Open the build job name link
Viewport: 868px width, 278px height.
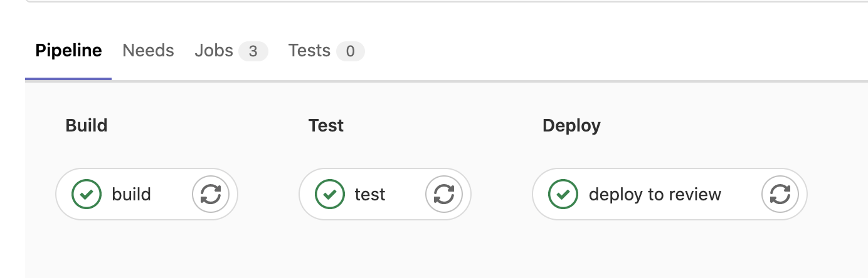(x=132, y=194)
